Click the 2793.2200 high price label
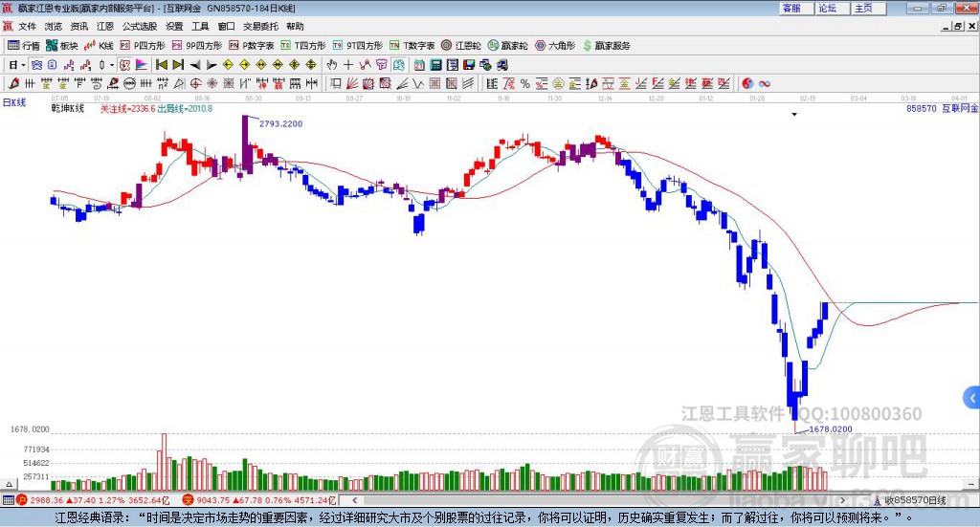 (280, 123)
